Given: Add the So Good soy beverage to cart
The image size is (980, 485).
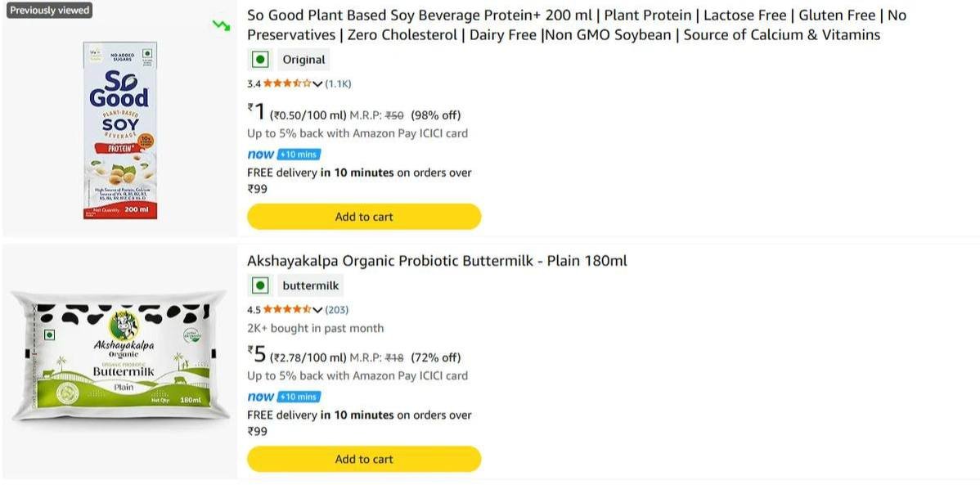Looking at the screenshot, I should click(x=364, y=216).
